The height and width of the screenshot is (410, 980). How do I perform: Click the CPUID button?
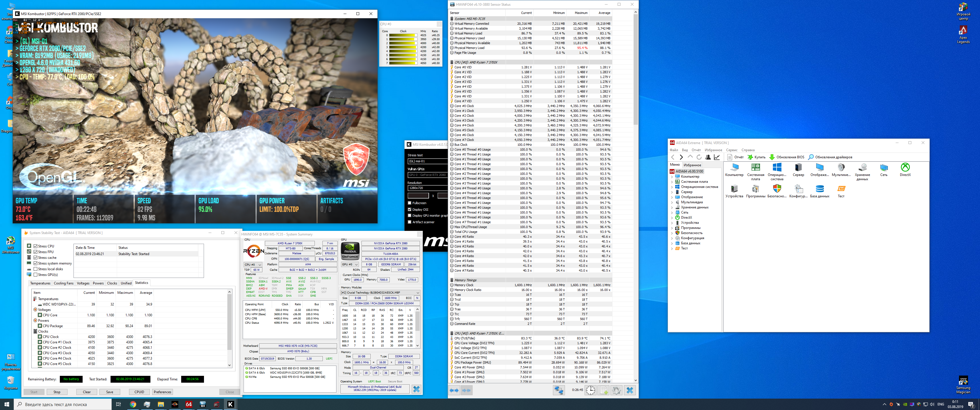[x=139, y=392]
